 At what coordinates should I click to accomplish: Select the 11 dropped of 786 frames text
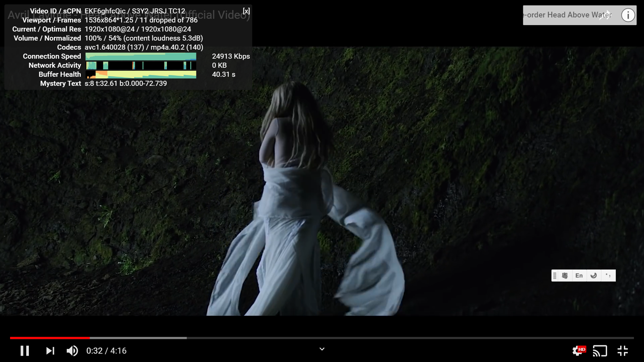169,20
